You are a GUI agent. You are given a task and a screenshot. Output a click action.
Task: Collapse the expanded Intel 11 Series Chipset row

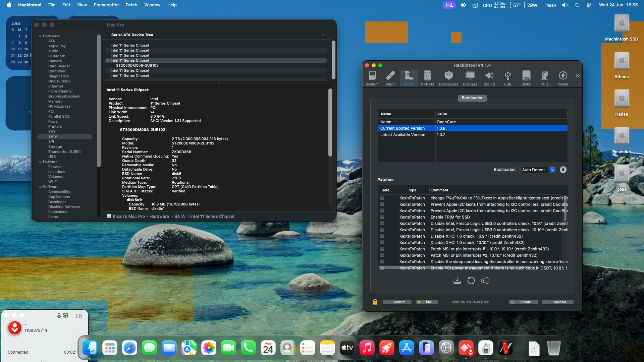tap(108, 61)
